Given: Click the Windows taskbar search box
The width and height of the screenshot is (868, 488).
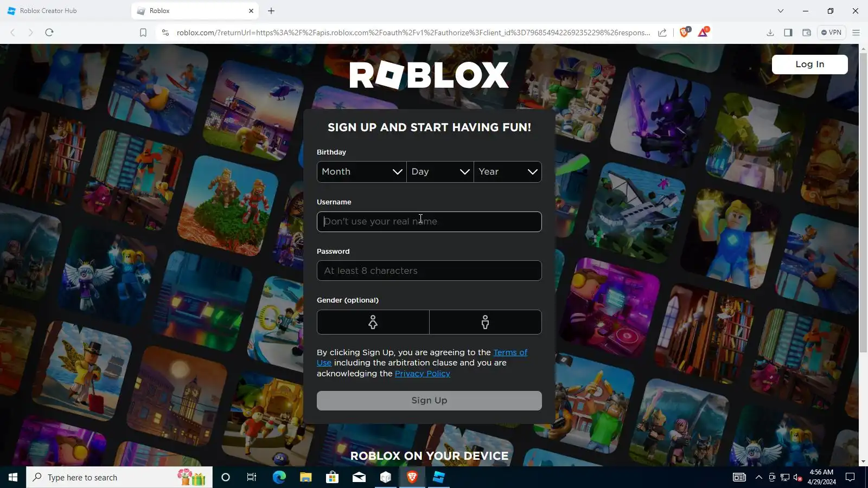Looking at the screenshot, I should point(119,477).
